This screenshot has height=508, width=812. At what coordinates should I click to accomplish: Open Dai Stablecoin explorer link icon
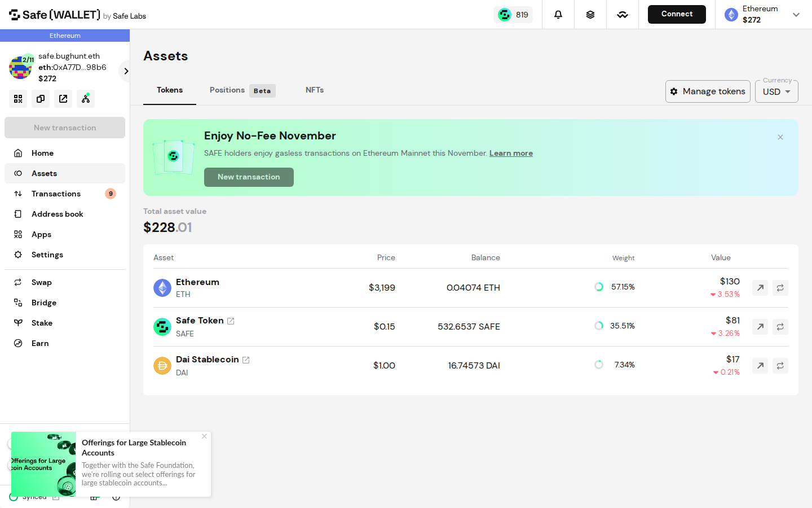246,360
